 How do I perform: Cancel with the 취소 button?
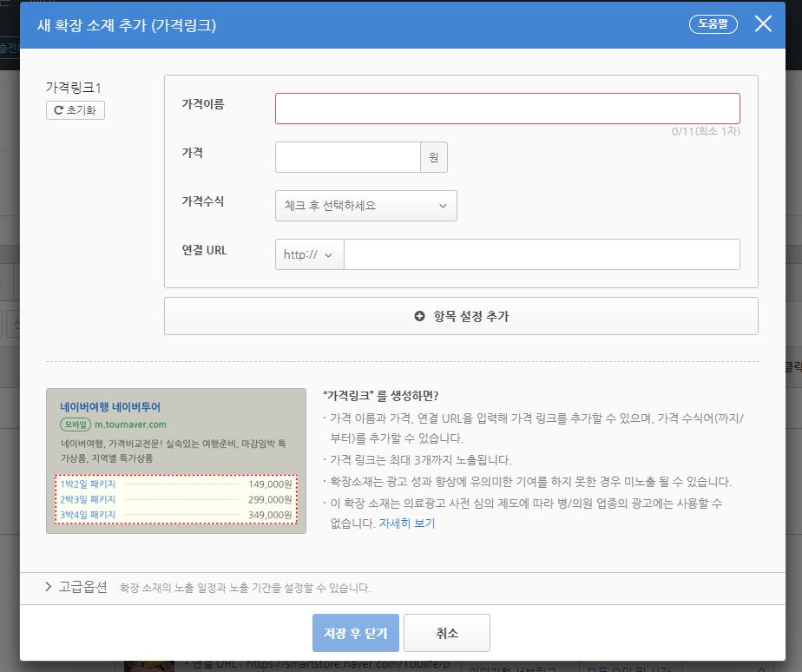tap(446, 633)
